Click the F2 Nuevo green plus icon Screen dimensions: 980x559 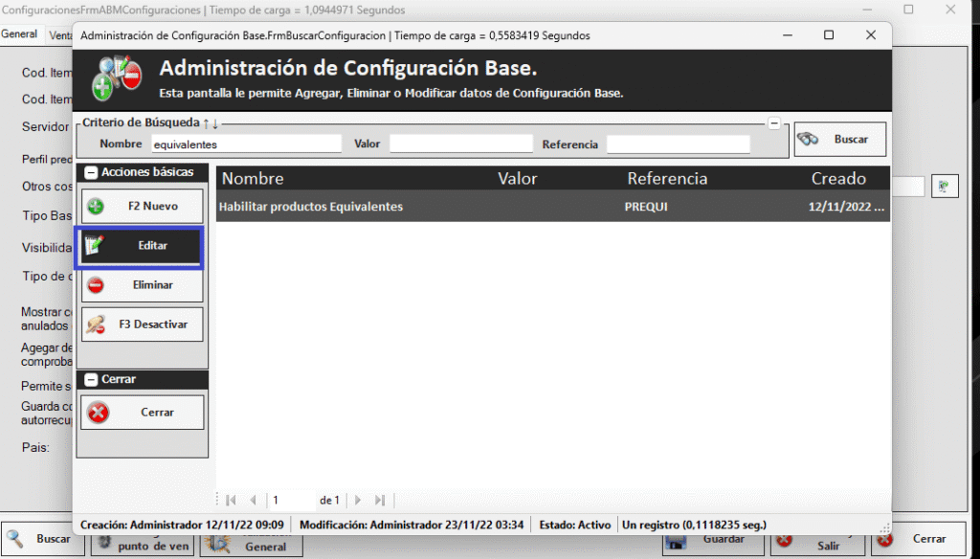click(x=96, y=206)
